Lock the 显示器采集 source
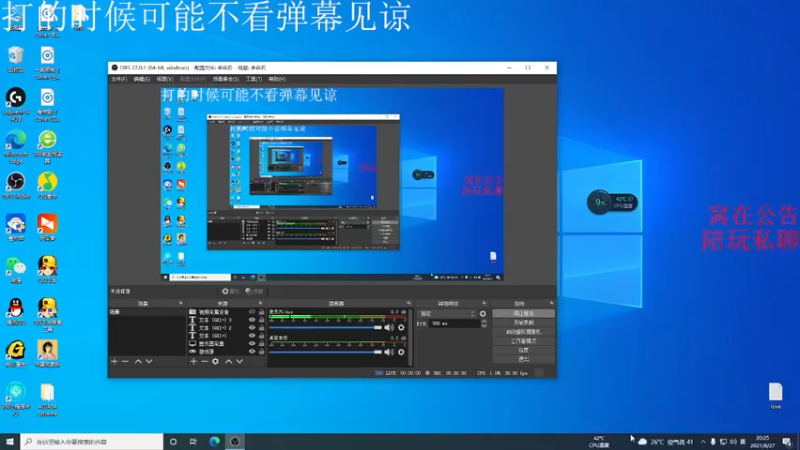Image resolution: width=800 pixels, height=450 pixels. pos(261,344)
